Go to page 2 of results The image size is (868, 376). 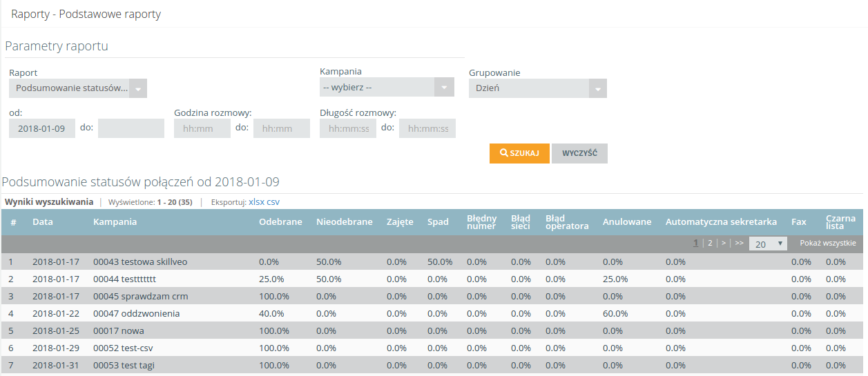coord(710,243)
